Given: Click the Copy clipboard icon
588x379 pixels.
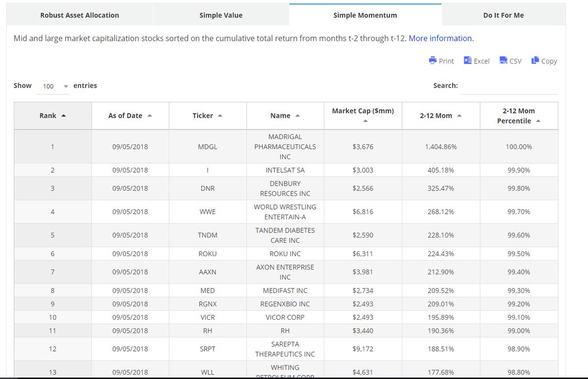Looking at the screenshot, I should (x=535, y=61).
